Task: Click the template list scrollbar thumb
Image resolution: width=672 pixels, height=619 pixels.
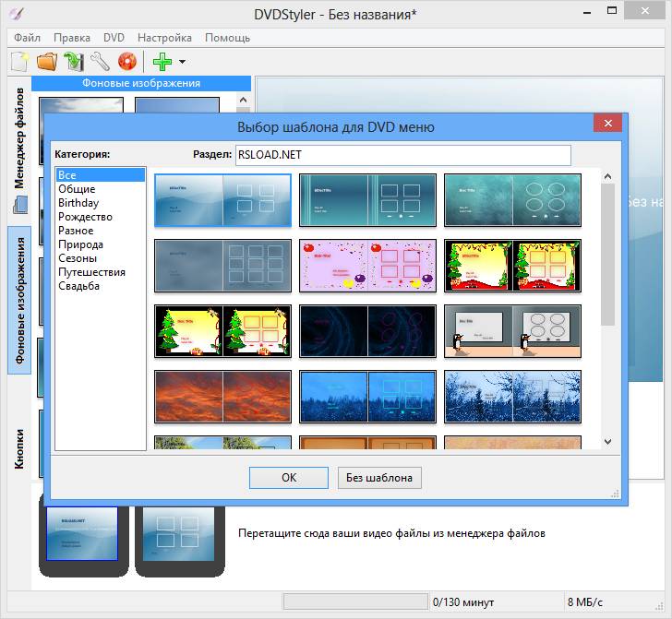Action: click(607, 255)
